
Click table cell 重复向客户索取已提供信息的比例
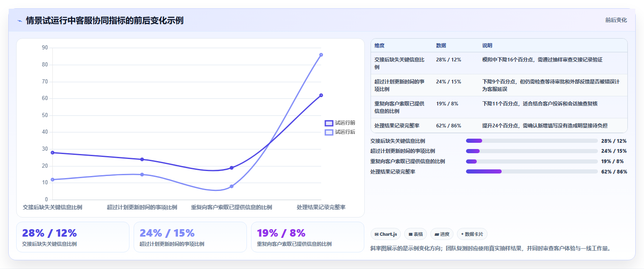[401, 107]
